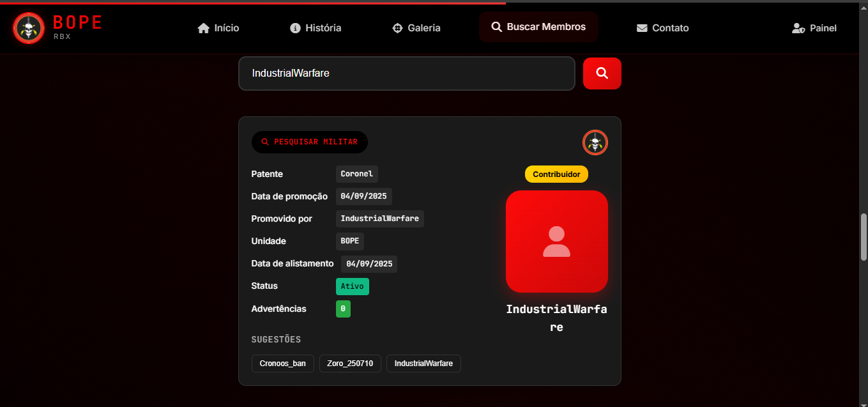Screen dimensions: 868x407
Task: Click the envelope icon beside Contato
Action: (642, 28)
